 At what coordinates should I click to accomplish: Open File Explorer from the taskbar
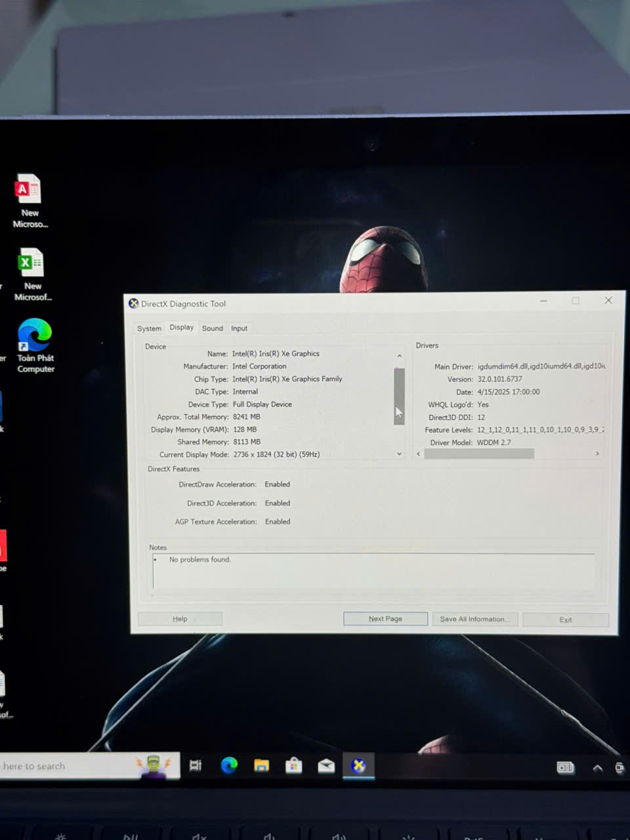click(x=261, y=765)
